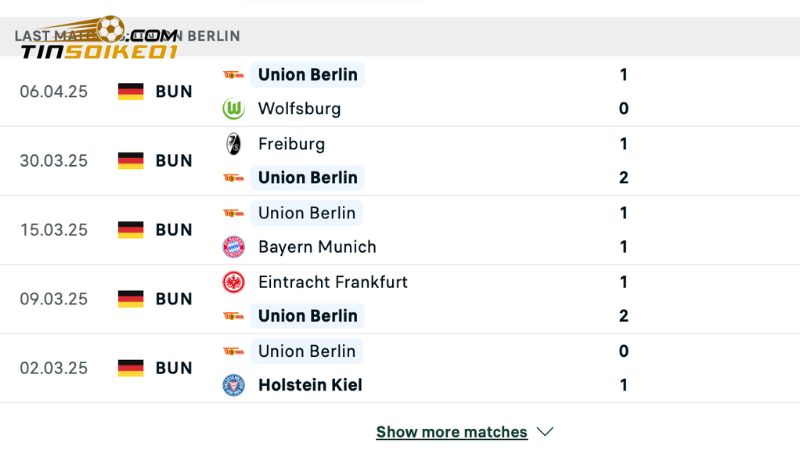Select the Holstein Kiel team name
This screenshot has width=800, height=450.
point(310,385)
